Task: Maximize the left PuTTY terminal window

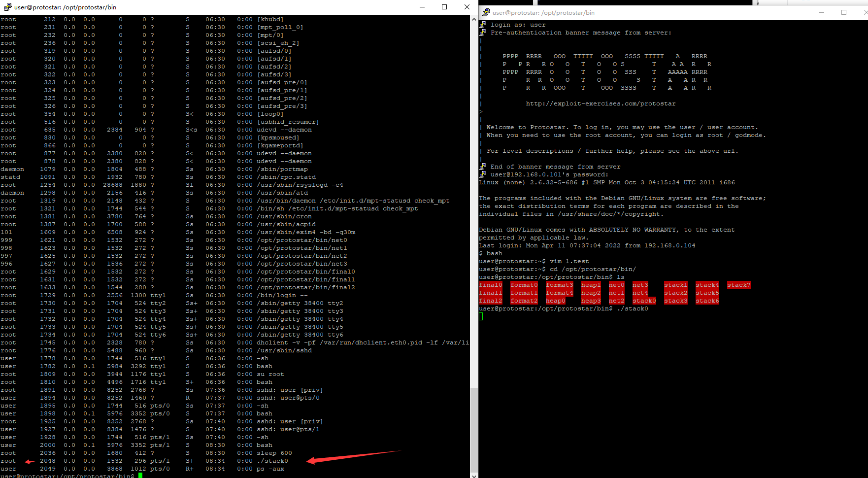Action: [444, 7]
